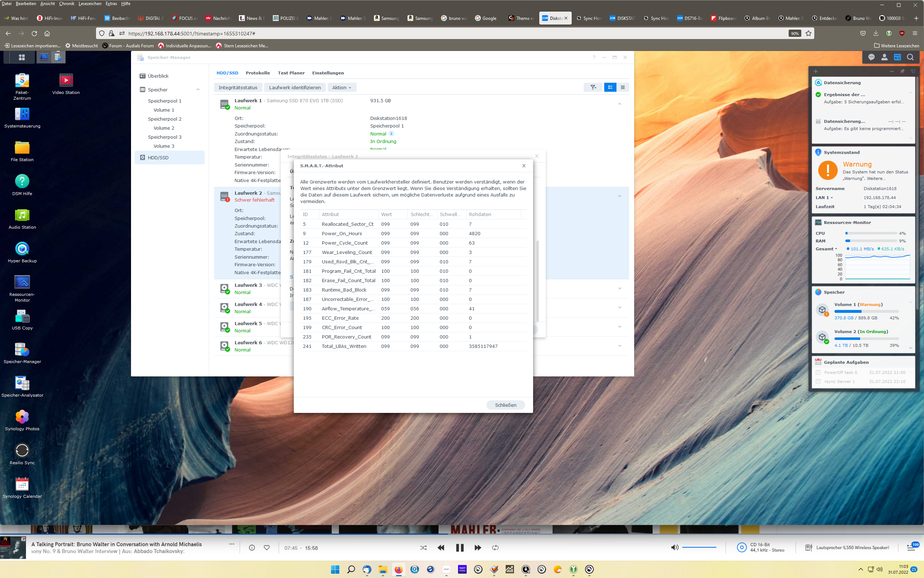Open DSM search icon
924x578 pixels.
[910, 57]
